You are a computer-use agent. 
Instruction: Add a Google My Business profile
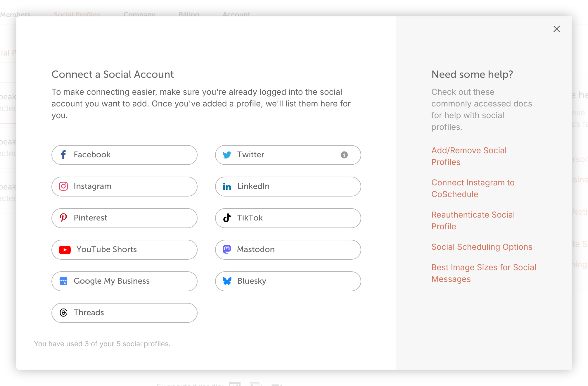(124, 281)
